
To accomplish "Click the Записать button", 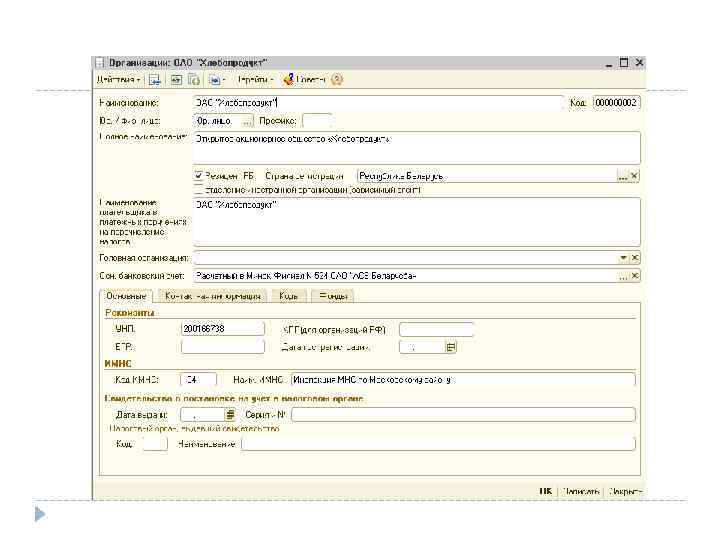I will point(581,491).
